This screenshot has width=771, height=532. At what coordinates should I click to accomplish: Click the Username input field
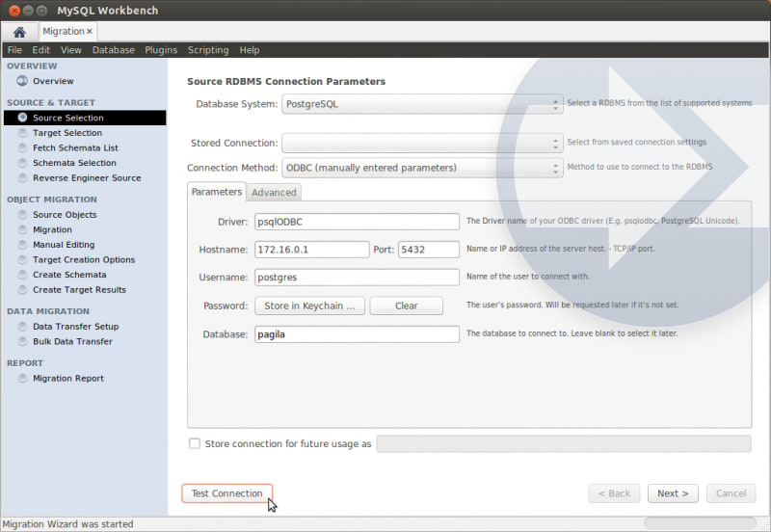(357, 278)
